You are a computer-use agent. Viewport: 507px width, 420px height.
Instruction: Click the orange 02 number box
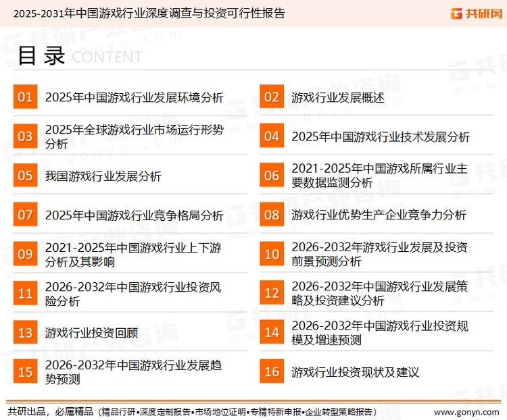(x=272, y=97)
